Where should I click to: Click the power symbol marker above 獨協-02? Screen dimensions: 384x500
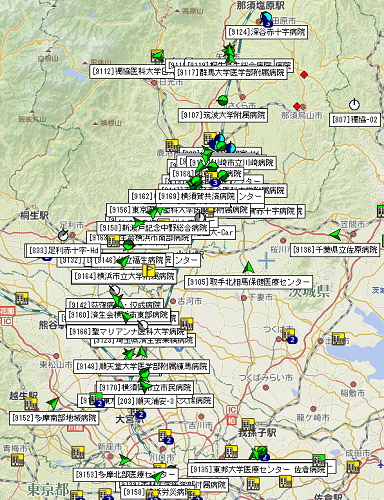point(354,105)
